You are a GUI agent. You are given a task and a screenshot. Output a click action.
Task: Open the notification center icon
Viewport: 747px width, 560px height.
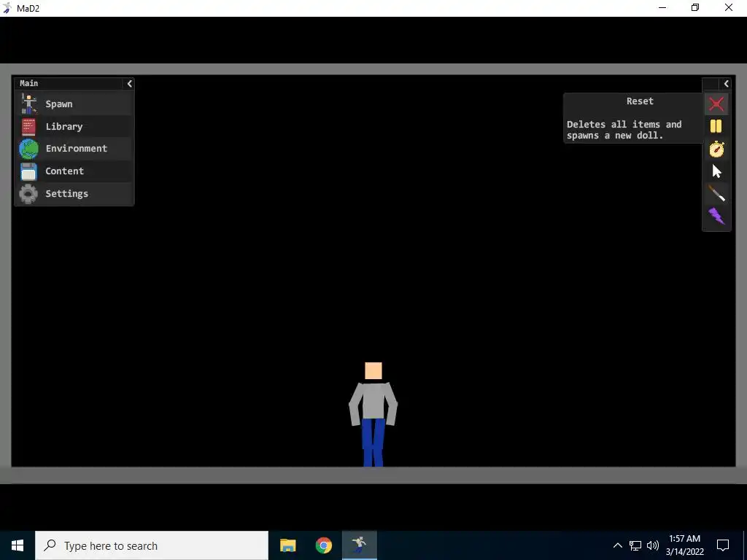(x=723, y=545)
